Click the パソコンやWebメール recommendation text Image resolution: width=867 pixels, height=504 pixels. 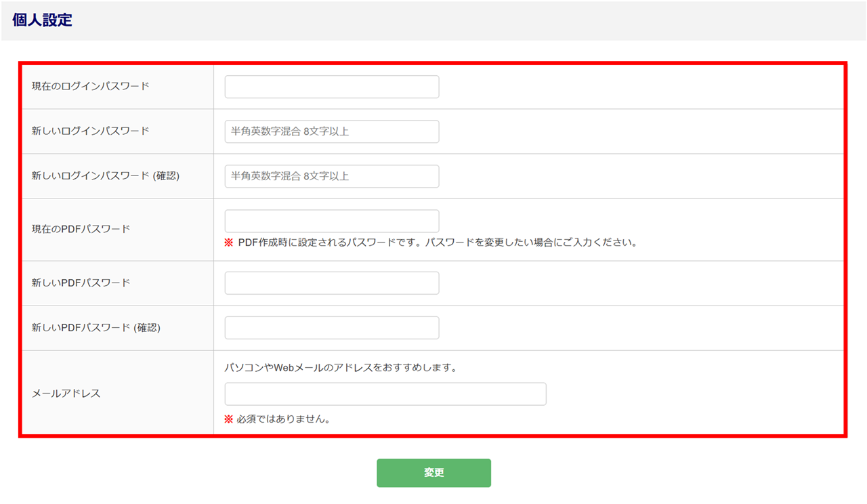(x=341, y=368)
